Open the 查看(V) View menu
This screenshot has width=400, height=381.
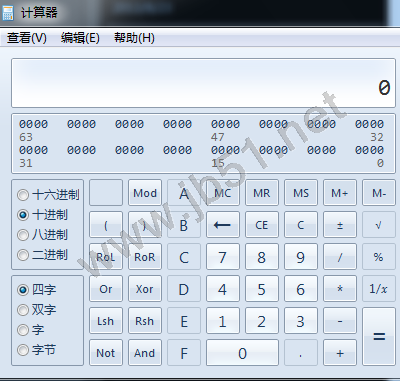pos(27,38)
